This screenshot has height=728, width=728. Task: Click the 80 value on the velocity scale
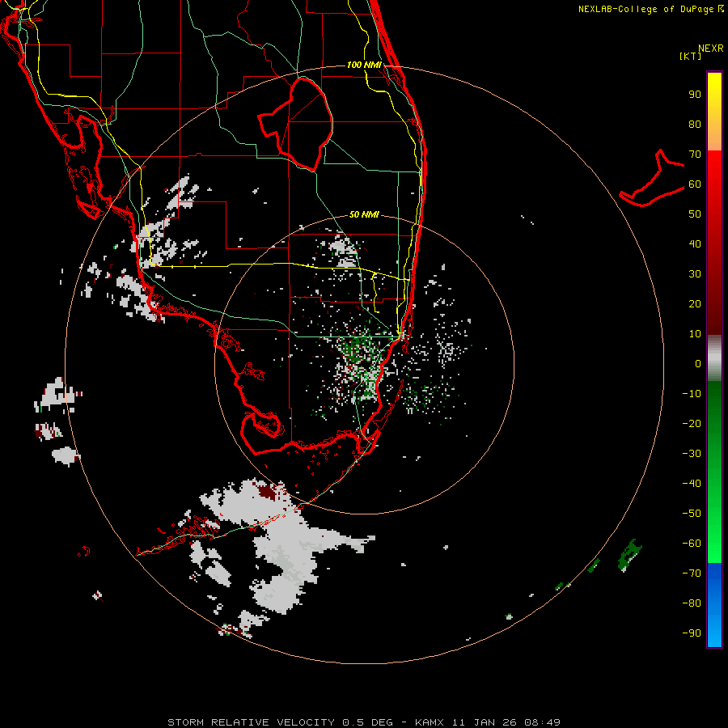(x=695, y=125)
